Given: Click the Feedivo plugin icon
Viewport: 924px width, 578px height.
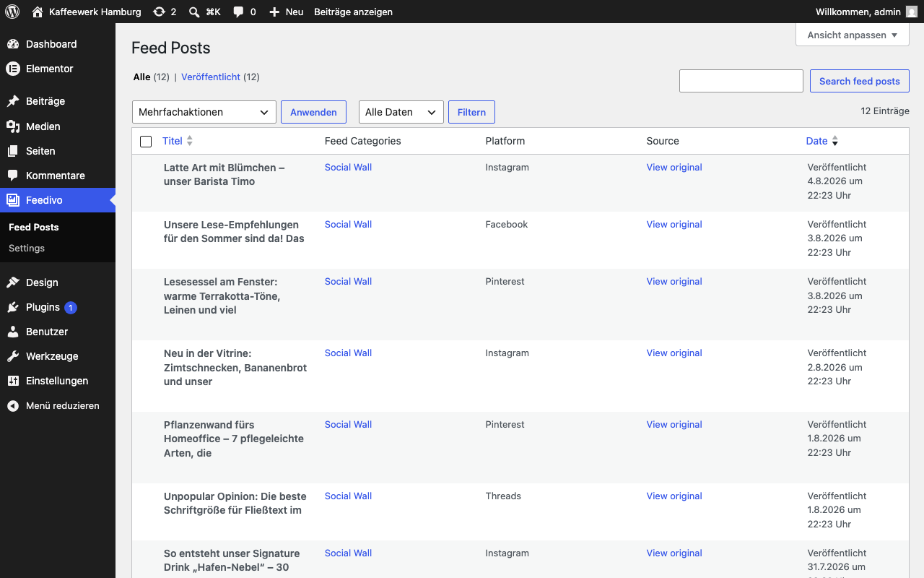Looking at the screenshot, I should tap(13, 200).
